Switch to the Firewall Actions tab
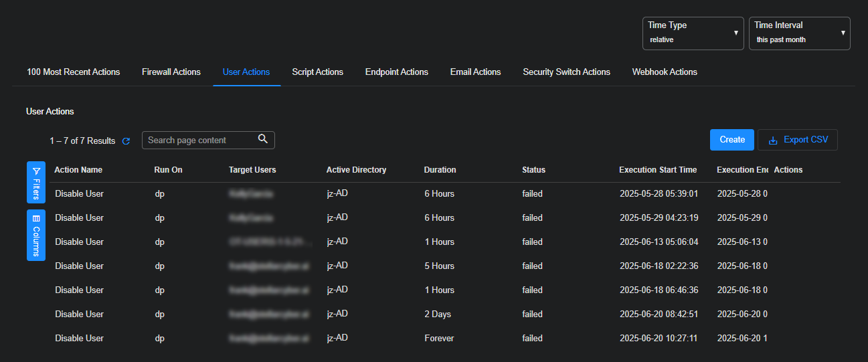 point(171,72)
